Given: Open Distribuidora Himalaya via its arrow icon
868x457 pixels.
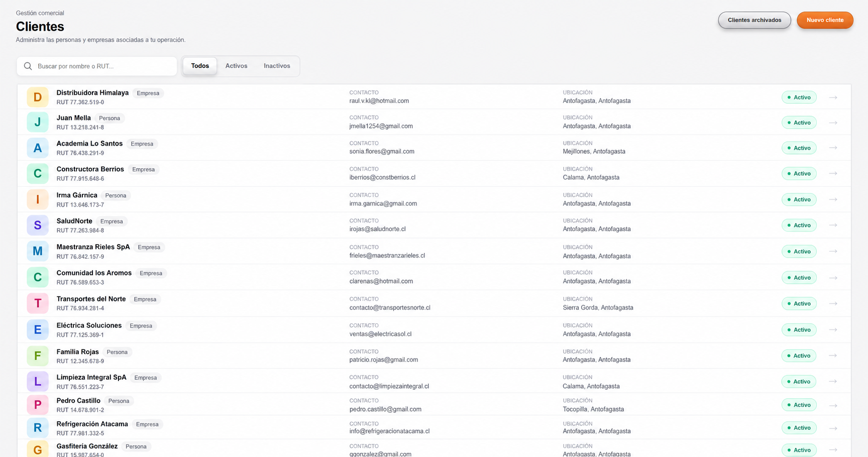Looking at the screenshot, I should (833, 97).
